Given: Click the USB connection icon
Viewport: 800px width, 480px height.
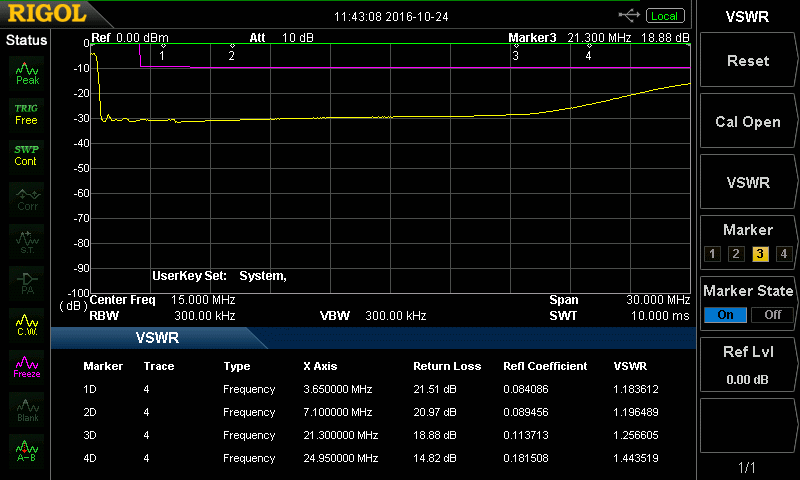Looking at the screenshot, I should coord(629,15).
